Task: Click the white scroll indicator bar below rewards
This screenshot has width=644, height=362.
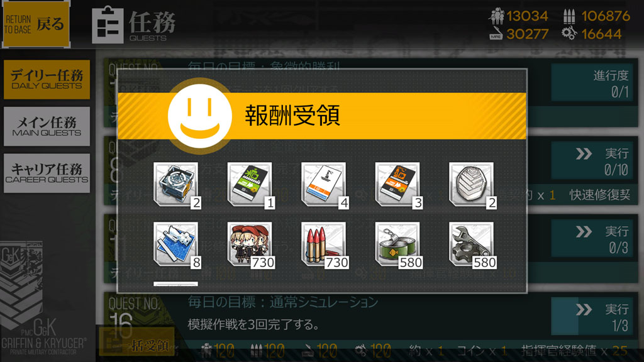Action: pyautogui.click(x=176, y=283)
